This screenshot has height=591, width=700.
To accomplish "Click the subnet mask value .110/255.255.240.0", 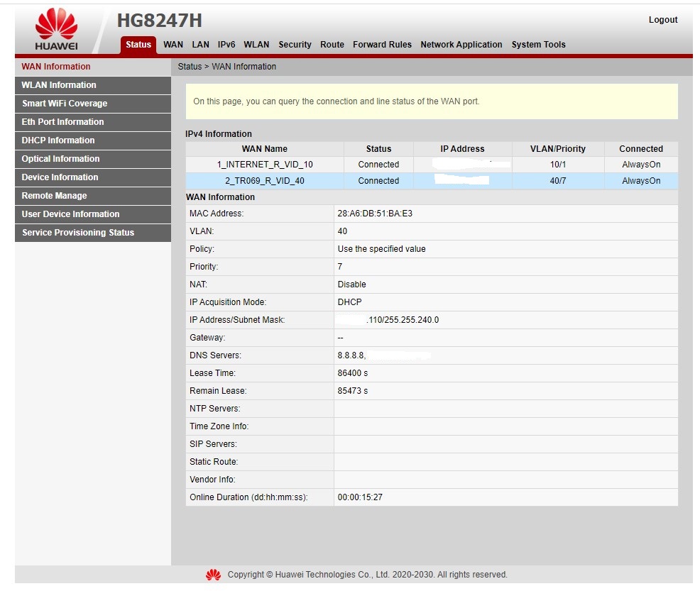I will 403,320.
